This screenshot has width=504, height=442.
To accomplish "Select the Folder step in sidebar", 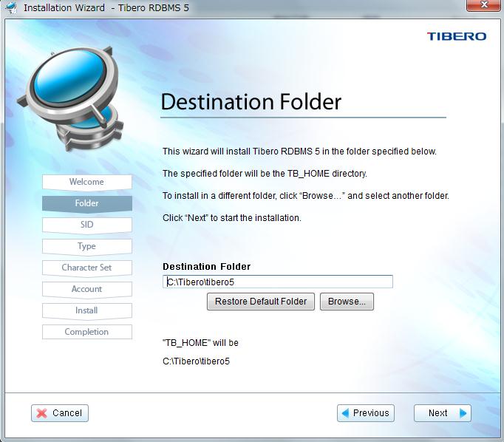I will 86,203.
